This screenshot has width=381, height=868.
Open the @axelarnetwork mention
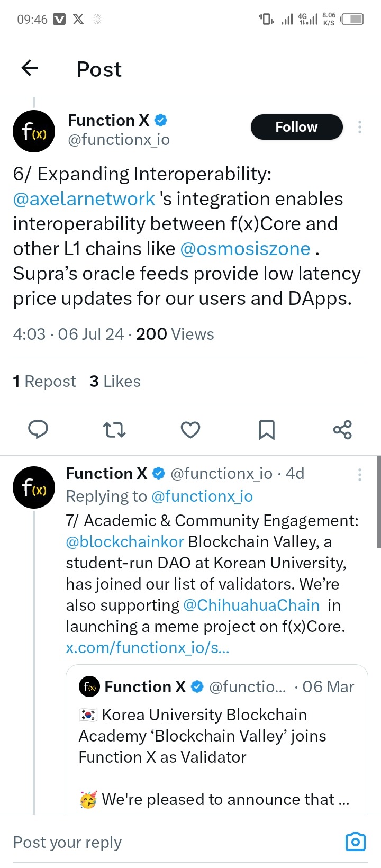pos(84,199)
